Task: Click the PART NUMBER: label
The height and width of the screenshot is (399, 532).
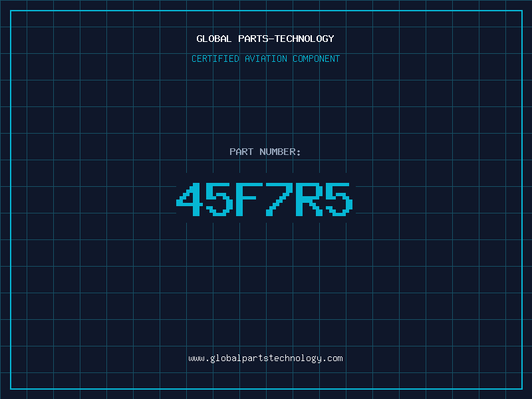Action: 265,152
